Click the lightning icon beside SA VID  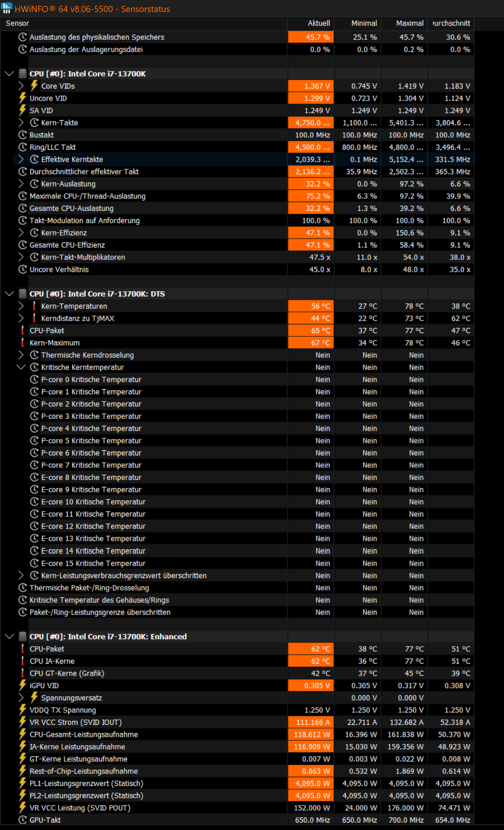point(22,110)
